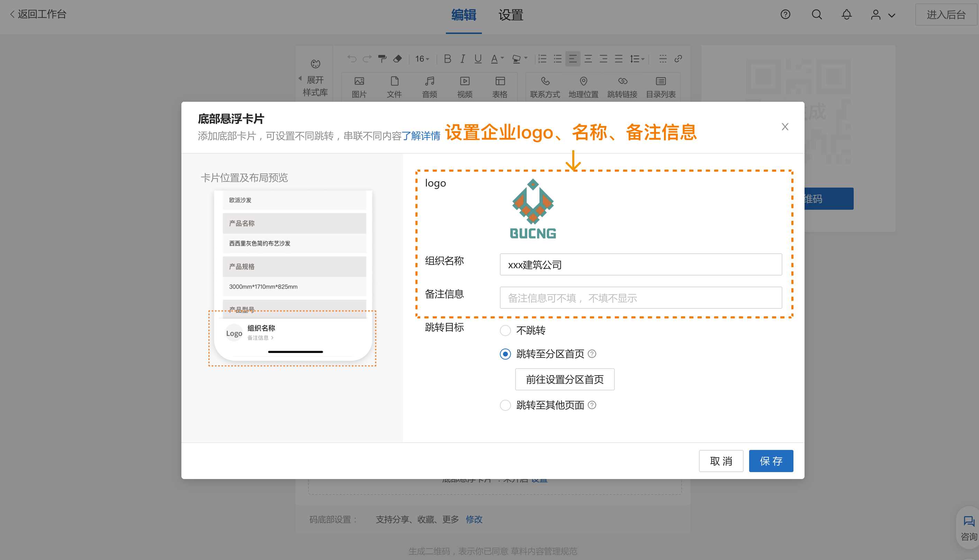The width and height of the screenshot is (979, 560).
Task: Click the 进入后台 button
Action: (946, 15)
